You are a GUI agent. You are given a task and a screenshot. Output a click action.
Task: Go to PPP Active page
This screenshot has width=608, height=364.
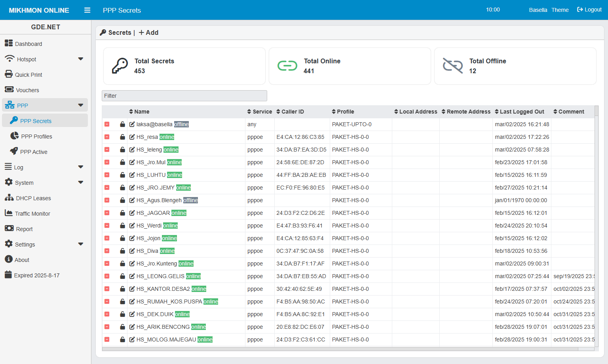coord(34,152)
